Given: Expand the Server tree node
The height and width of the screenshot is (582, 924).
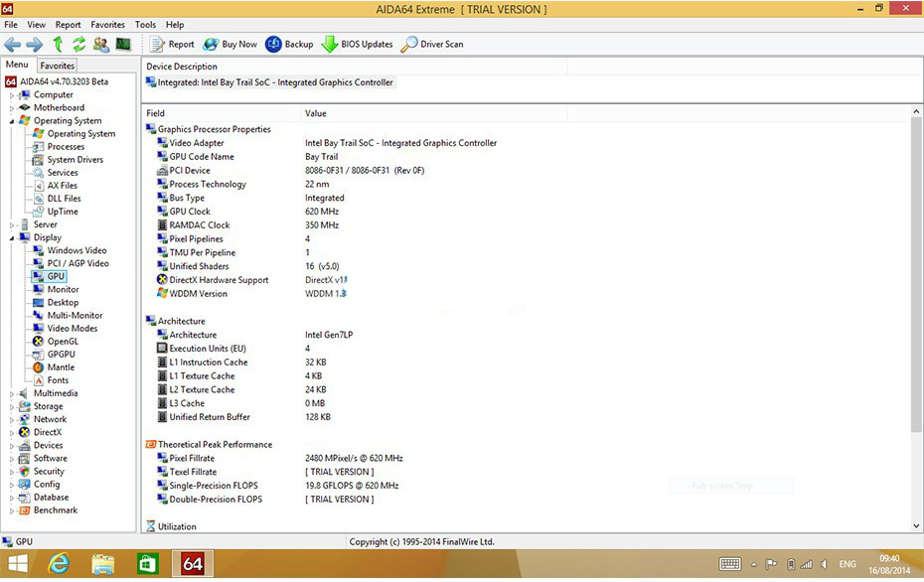Looking at the screenshot, I should tap(12, 225).
